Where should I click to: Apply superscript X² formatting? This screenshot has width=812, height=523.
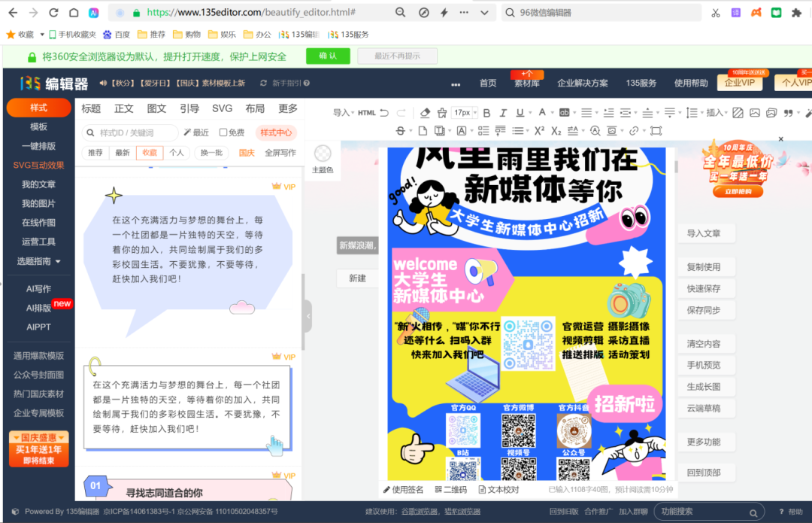[539, 131]
